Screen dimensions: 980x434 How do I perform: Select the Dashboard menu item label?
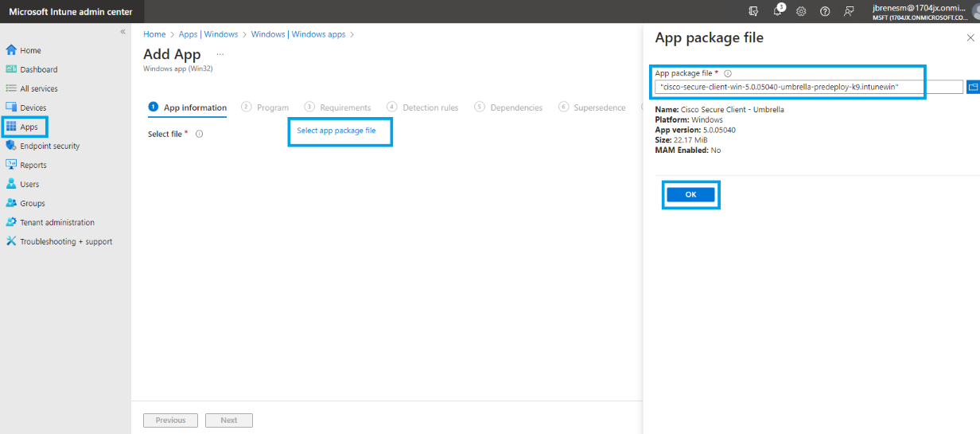point(39,69)
